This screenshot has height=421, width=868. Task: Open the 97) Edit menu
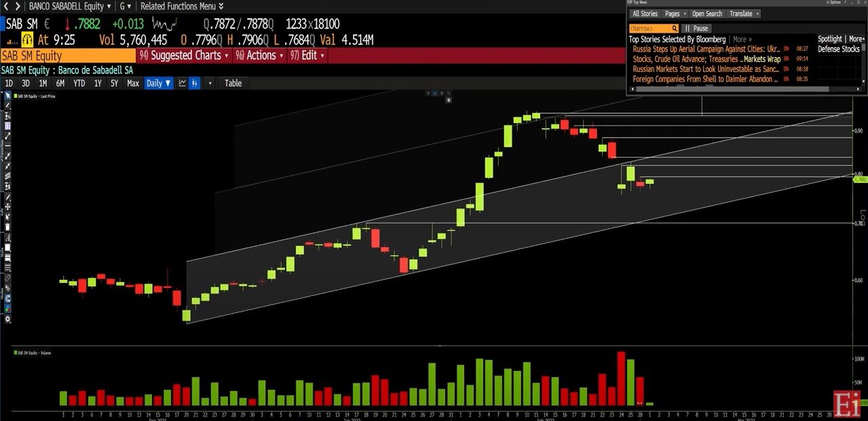(x=308, y=56)
